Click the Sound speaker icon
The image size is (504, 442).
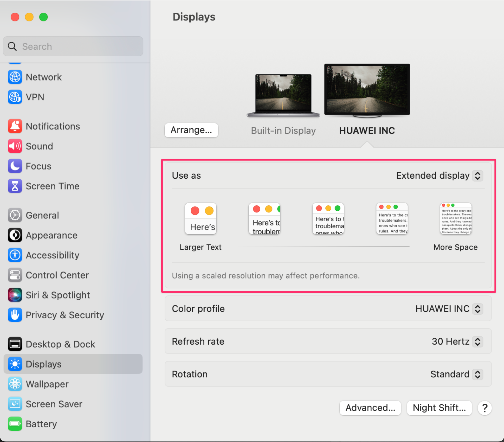15,146
